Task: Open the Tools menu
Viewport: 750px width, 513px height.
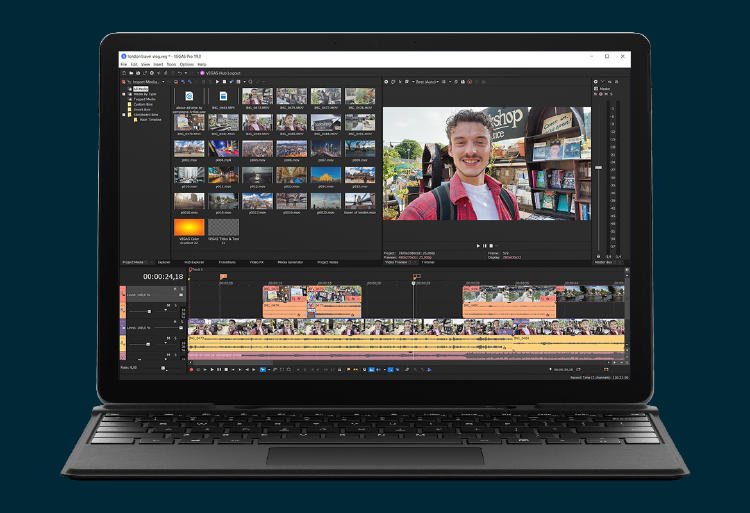Action: pos(172,65)
